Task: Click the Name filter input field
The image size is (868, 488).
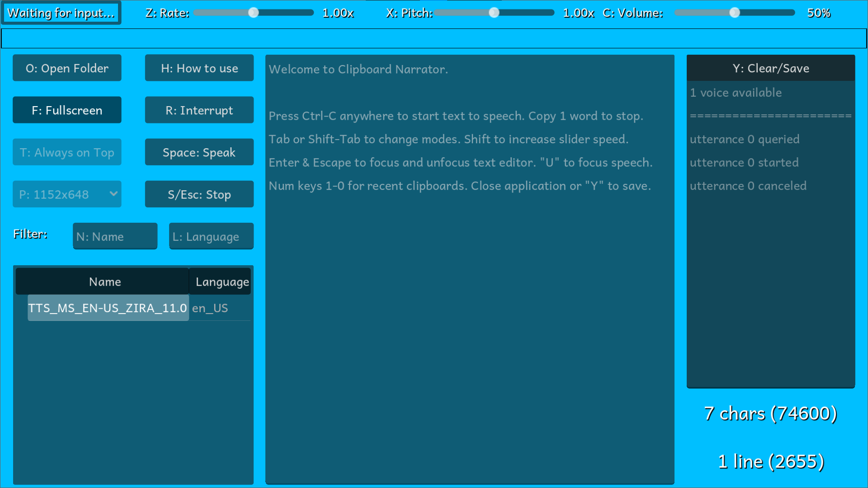Action: pos(115,236)
